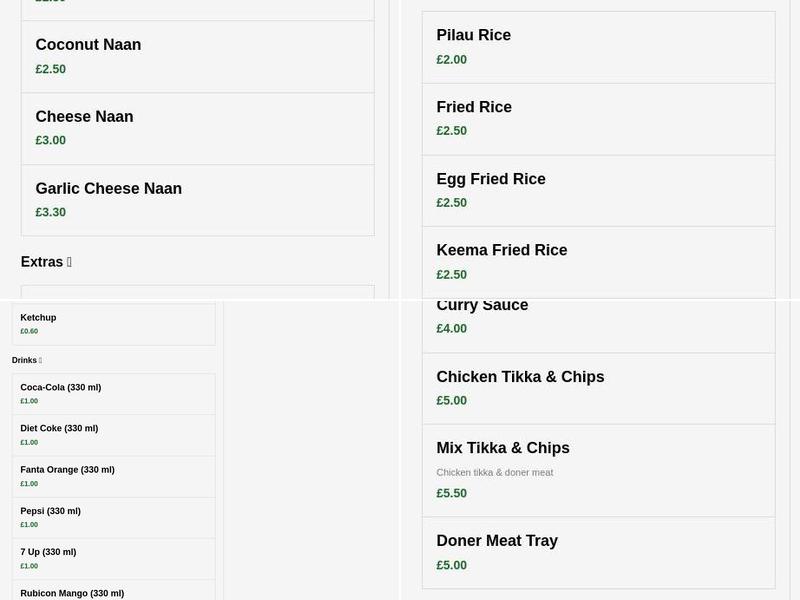Pick the Keema Fried Rice option
800x600 pixels.
click(x=598, y=261)
